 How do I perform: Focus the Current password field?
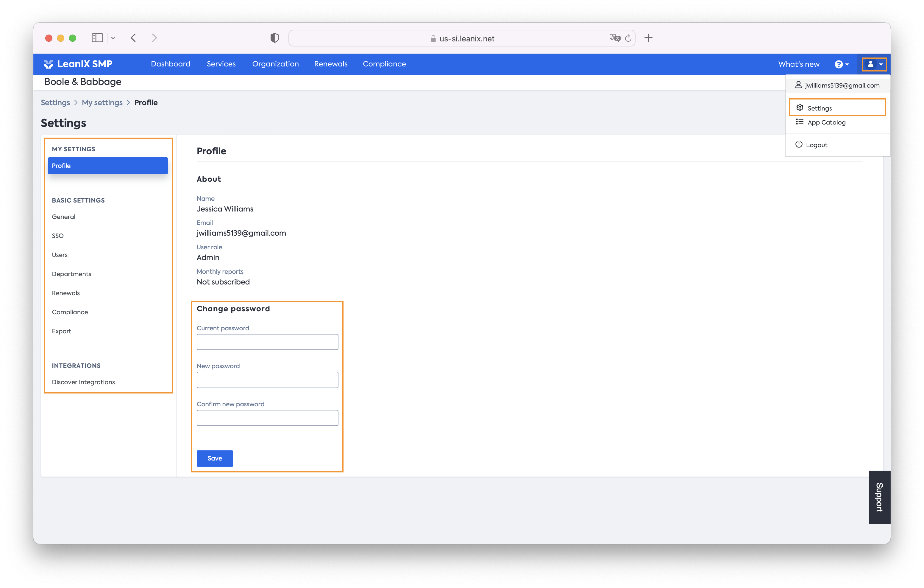(x=267, y=342)
